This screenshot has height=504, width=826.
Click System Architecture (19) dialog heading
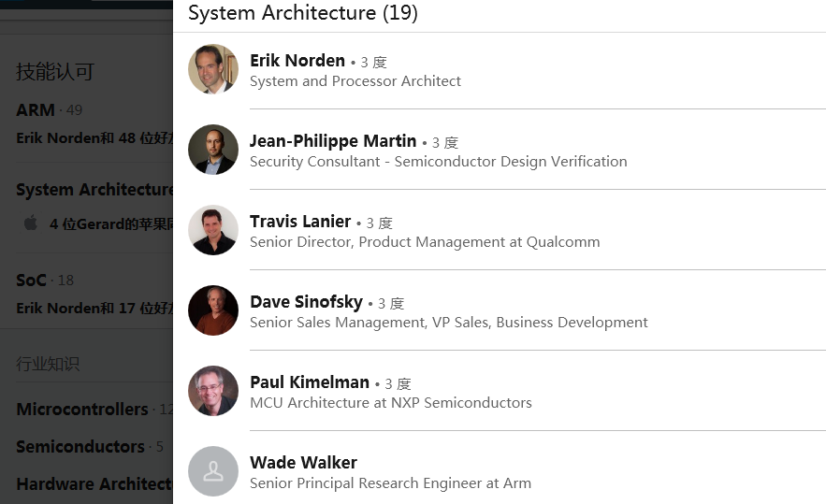pyautogui.click(x=303, y=13)
